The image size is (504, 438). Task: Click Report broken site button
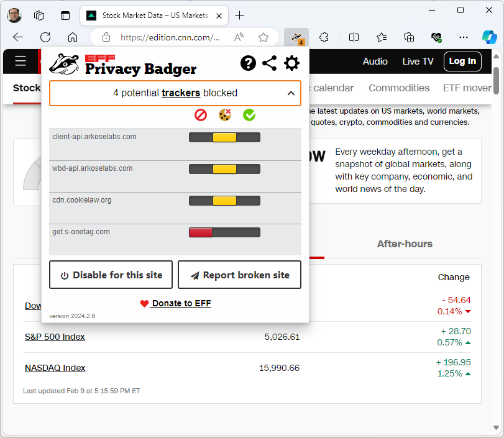[239, 275]
